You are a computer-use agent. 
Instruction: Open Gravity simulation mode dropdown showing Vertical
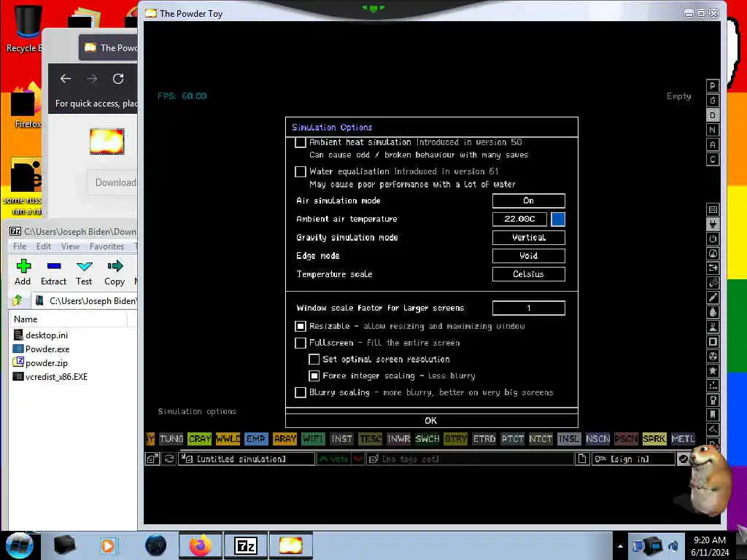tap(528, 237)
